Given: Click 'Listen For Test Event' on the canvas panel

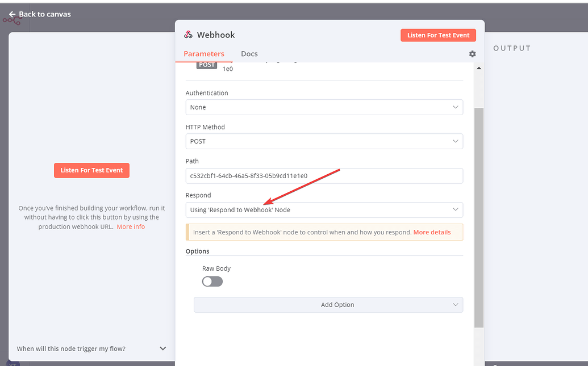Looking at the screenshot, I should click(x=91, y=170).
